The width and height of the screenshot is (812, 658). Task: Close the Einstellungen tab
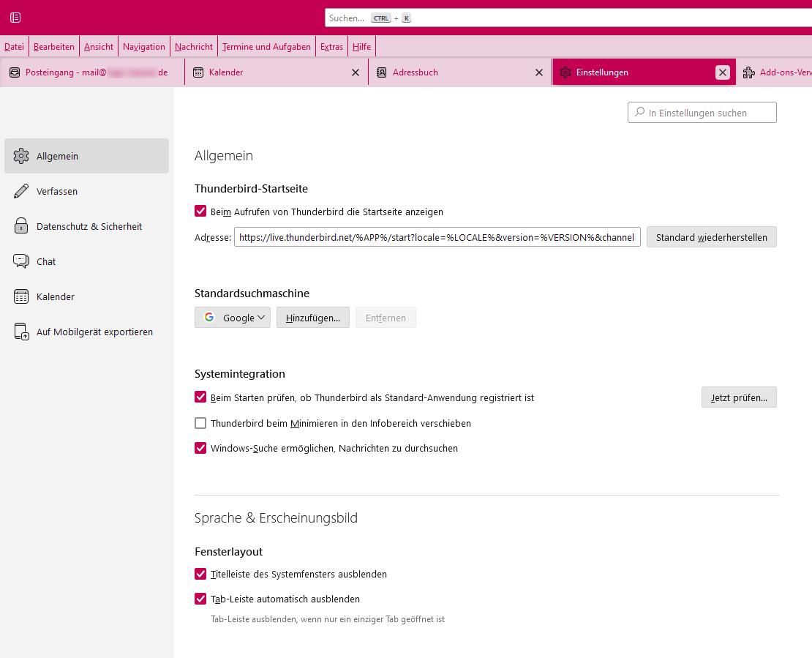(722, 72)
